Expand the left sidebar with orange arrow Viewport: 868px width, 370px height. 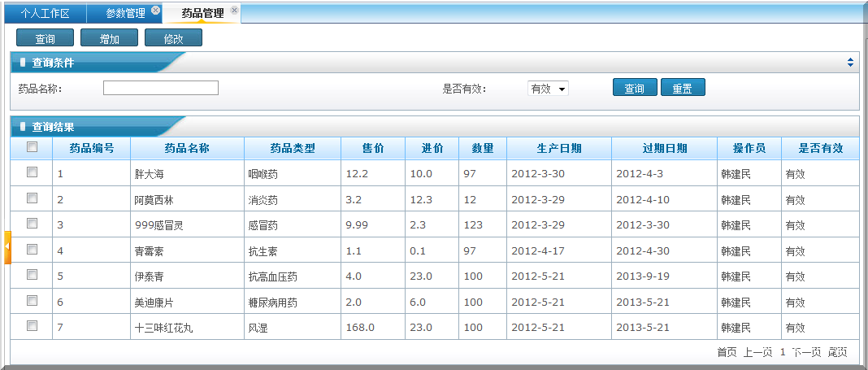tap(7, 247)
